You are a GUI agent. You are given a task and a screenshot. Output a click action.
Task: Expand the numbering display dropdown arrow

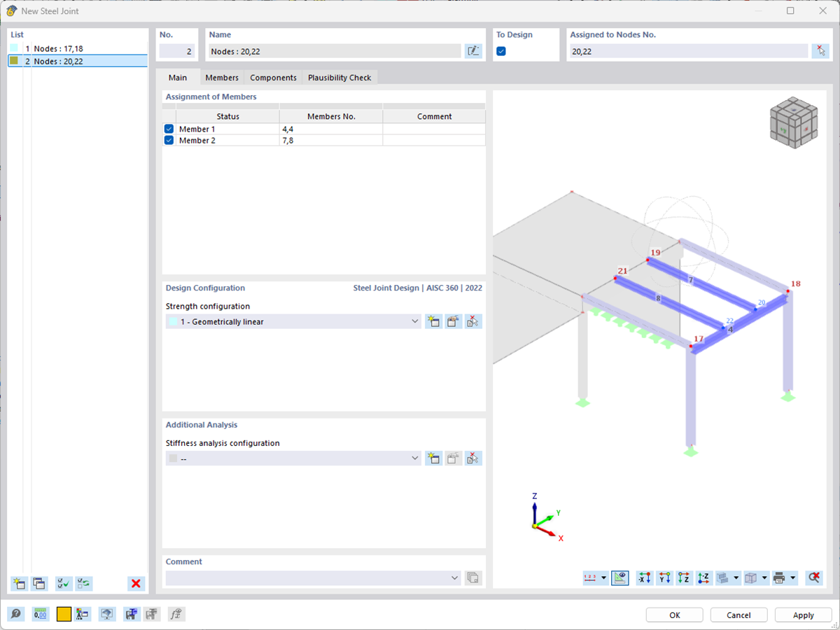click(x=605, y=577)
